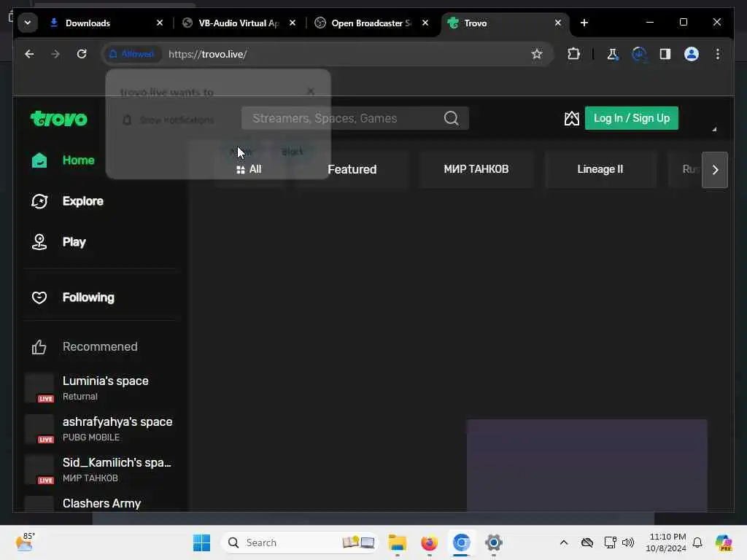This screenshot has height=560, width=747.
Task: Open ashrafyahya's space channel
Action: point(100,429)
